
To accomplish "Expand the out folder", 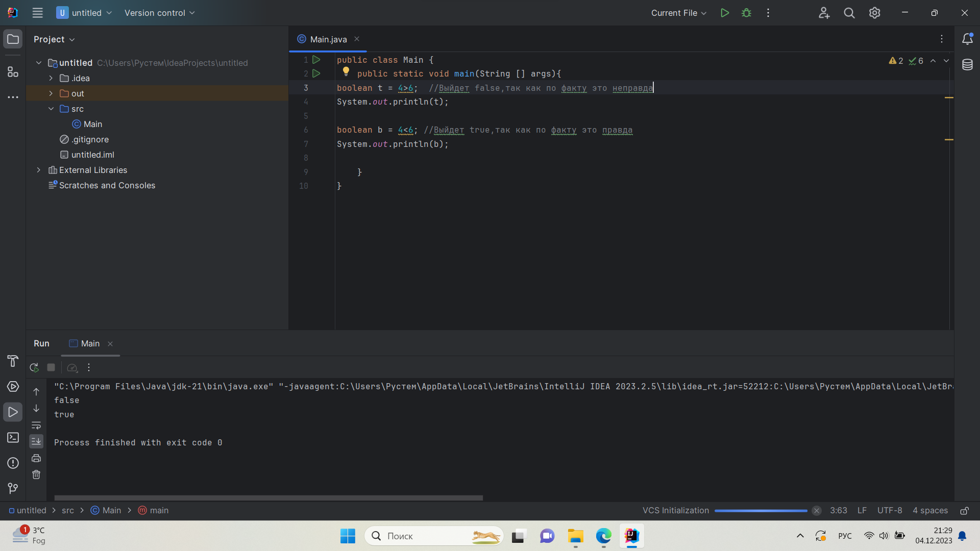I will [51, 93].
